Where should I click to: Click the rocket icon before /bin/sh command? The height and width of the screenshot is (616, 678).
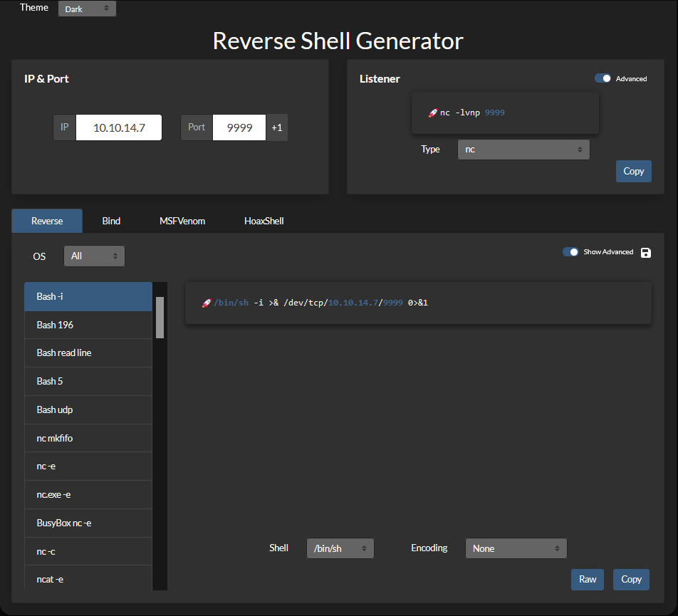[x=207, y=303]
